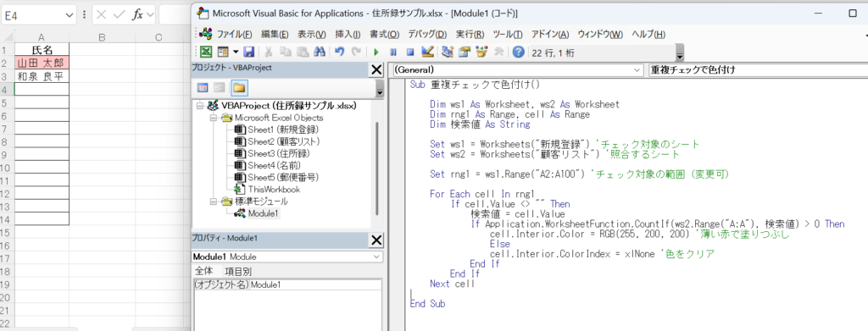Open the ツール(T) menu
The image size is (868, 331).
click(507, 34)
